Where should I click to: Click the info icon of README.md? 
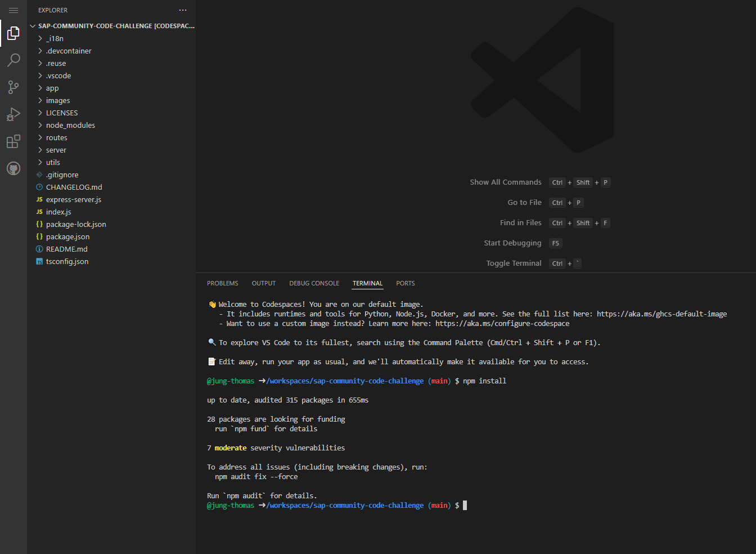(39, 249)
